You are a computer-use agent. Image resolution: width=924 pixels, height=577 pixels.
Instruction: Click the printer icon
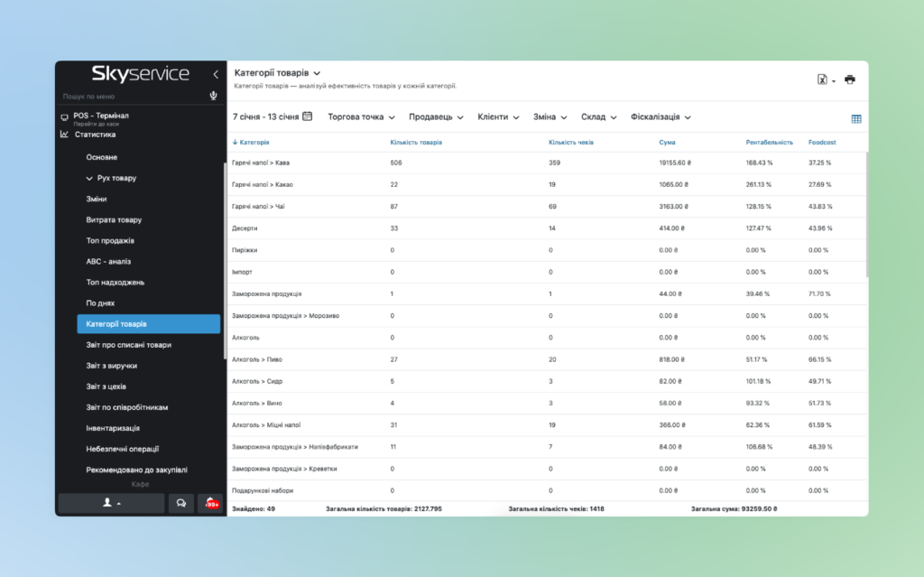pos(850,79)
